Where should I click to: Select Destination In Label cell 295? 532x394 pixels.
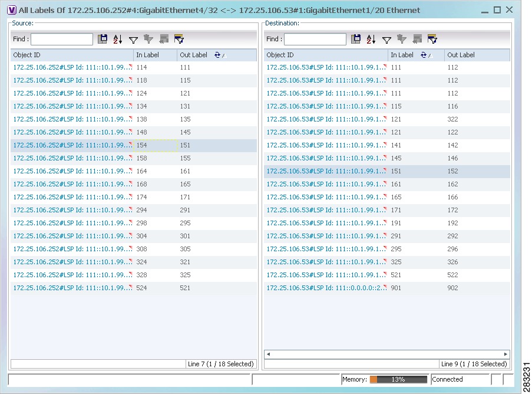[416, 249]
